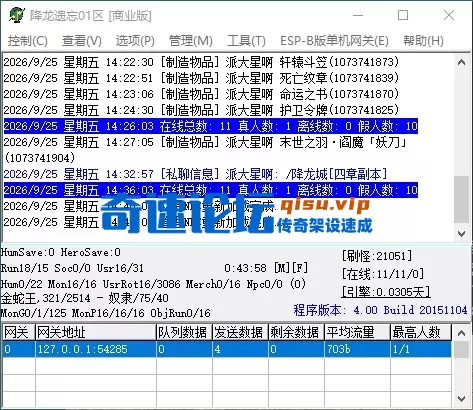Click gateway table scroll-down arrow
This screenshot has width=473, height=410.
pyautogui.click(x=462, y=398)
